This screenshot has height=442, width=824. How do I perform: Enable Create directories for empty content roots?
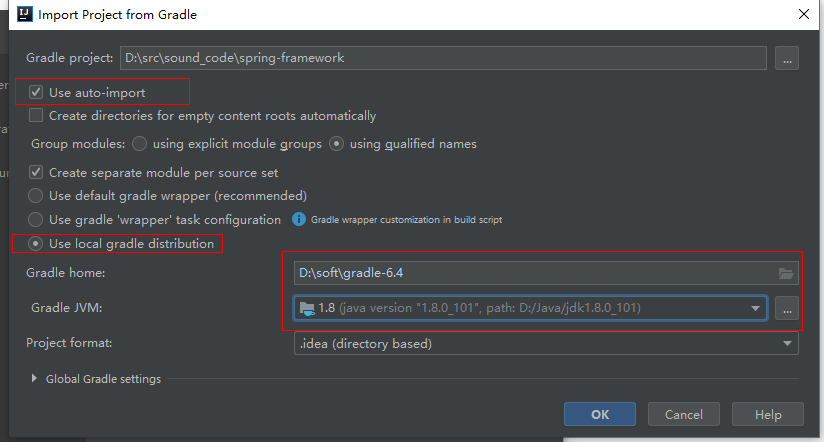click(36, 116)
